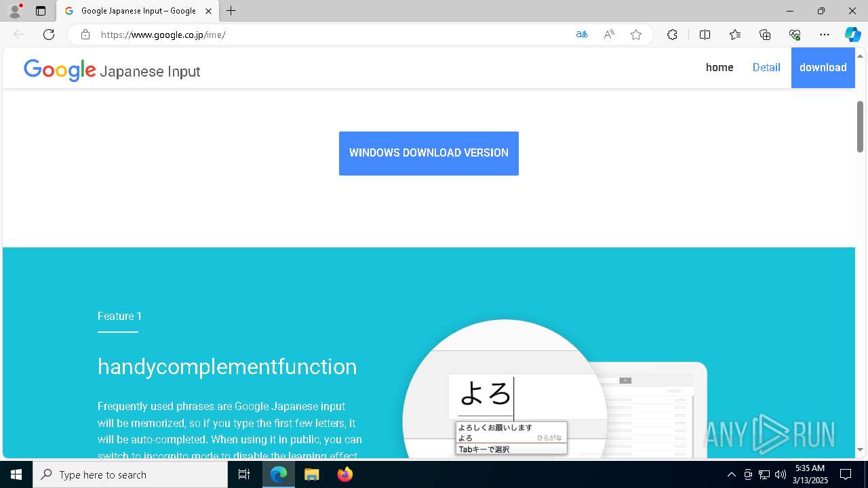This screenshot has height=488, width=868.
Task: Open browser essentials icon
Action: pos(795,35)
